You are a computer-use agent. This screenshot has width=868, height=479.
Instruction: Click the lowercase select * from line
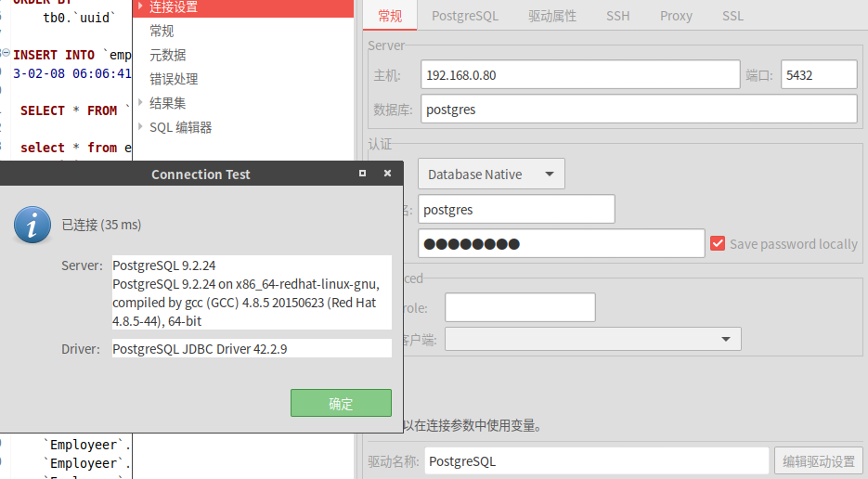pyautogui.click(x=76, y=148)
